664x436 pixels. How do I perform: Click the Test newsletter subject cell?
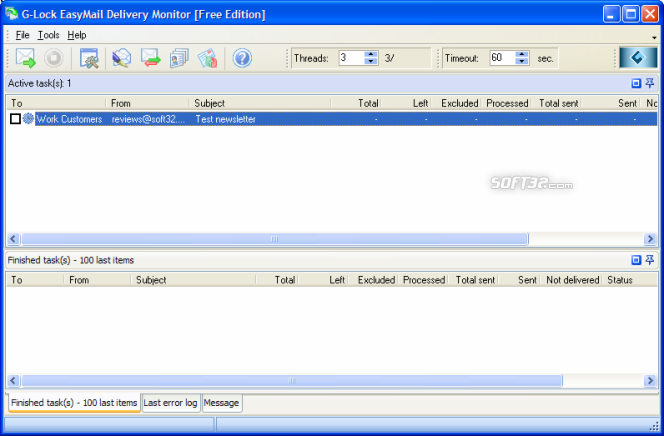pyautogui.click(x=225, y=119)
